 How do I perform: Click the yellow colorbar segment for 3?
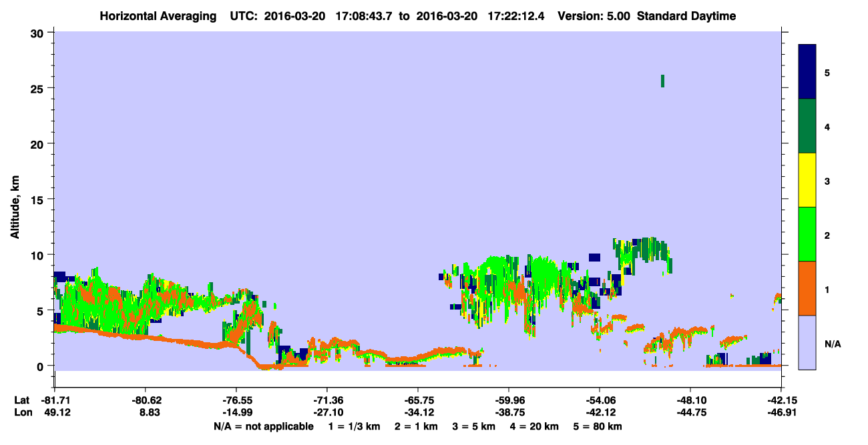pyautogui.click(x=807, y=180)
